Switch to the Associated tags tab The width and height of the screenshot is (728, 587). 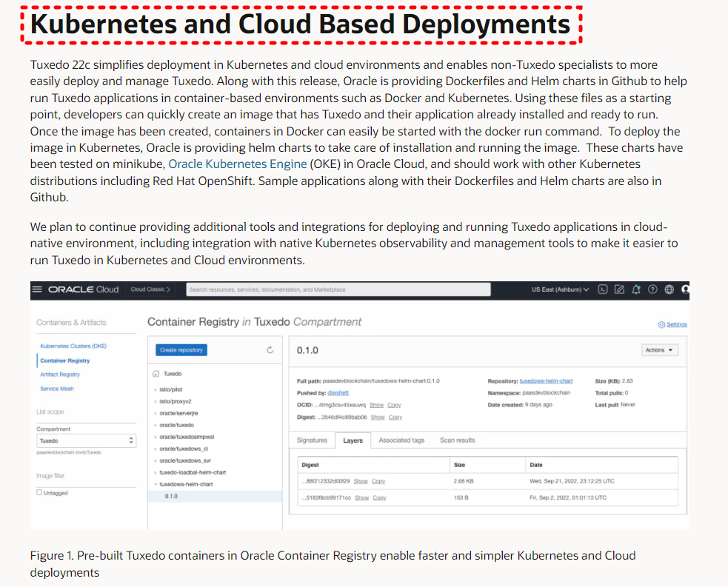pos(401,440)
